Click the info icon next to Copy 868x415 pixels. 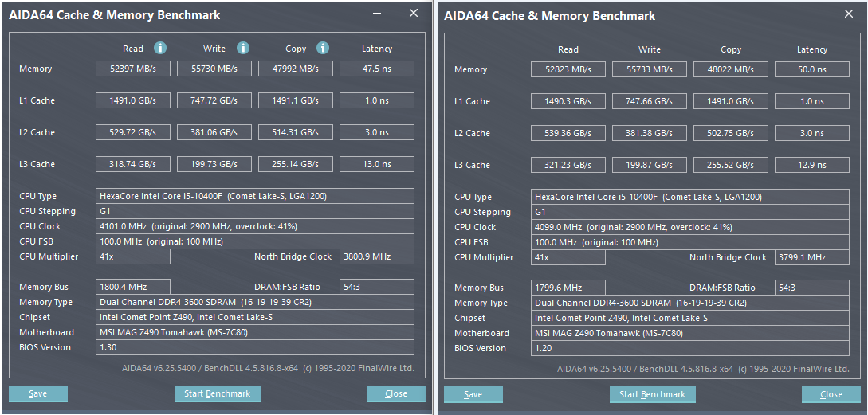tap(323, 49)
